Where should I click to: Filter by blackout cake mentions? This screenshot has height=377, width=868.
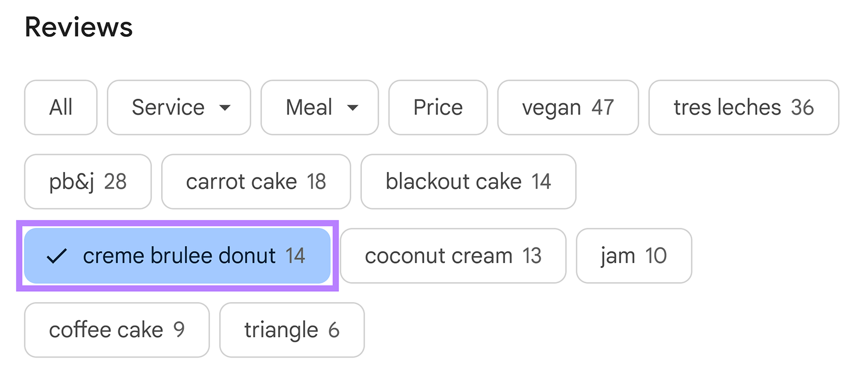[468, 181]
